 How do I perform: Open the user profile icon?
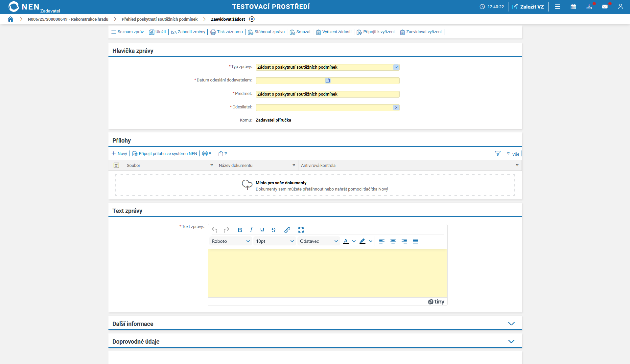620,7
